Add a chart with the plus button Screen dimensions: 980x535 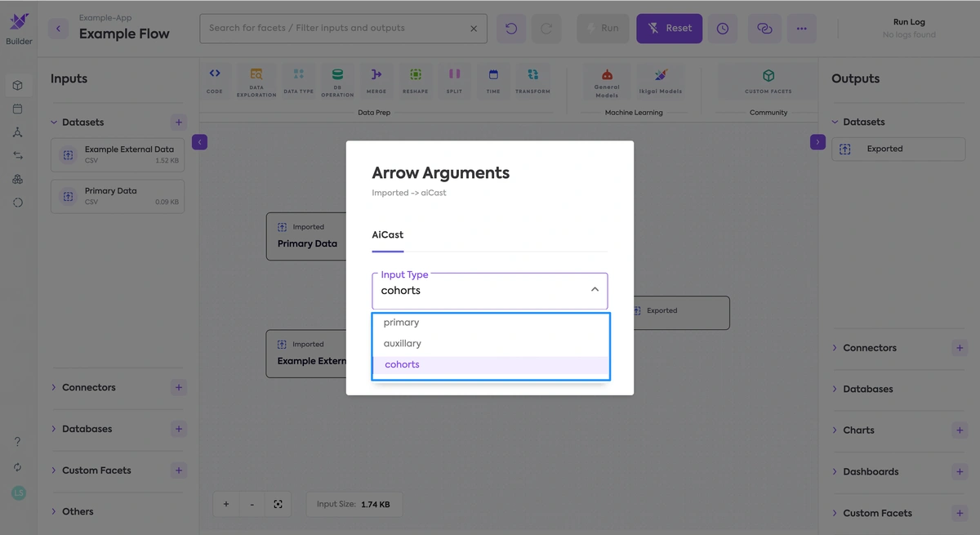pos(960,430)
